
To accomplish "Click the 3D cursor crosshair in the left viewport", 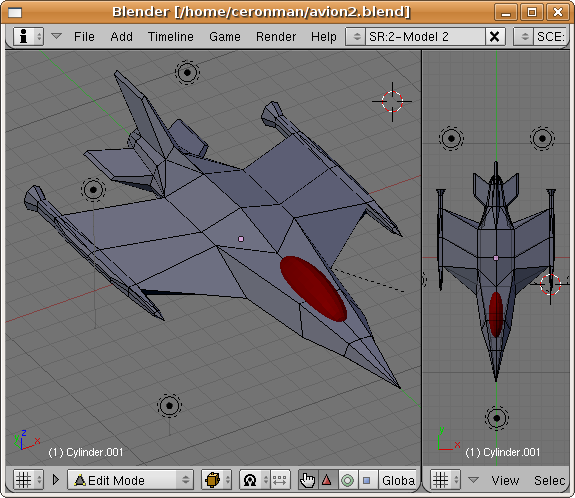I will point(392,102).
